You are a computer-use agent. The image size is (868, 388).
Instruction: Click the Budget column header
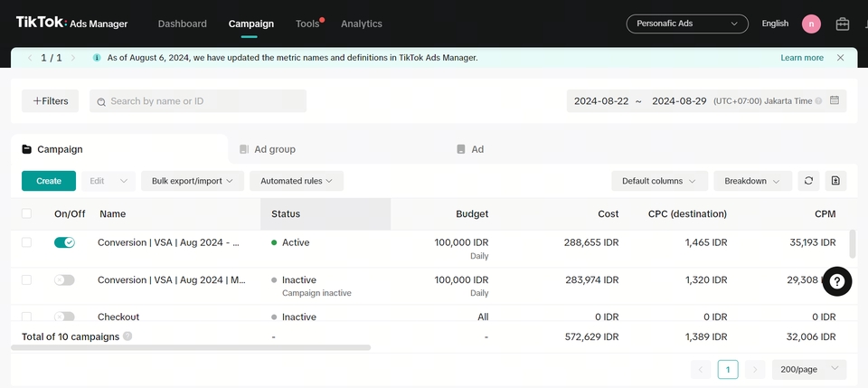(472, 213)
